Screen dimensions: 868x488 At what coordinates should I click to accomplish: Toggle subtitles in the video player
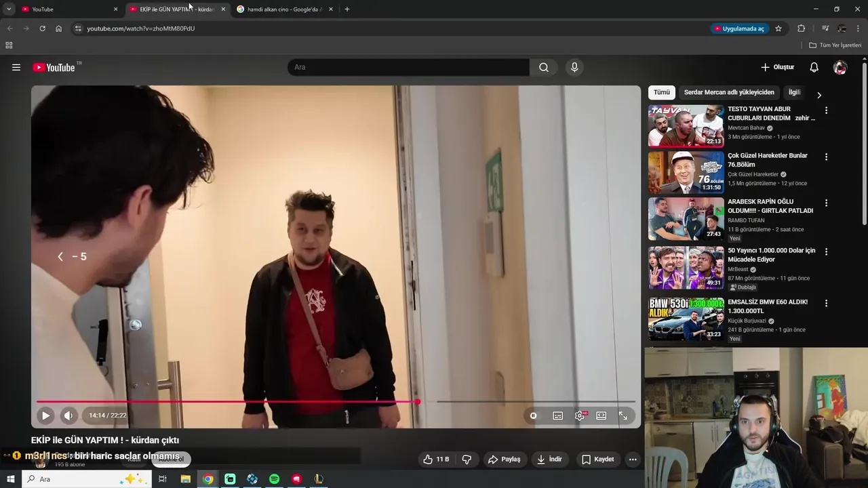coord(557,415)
